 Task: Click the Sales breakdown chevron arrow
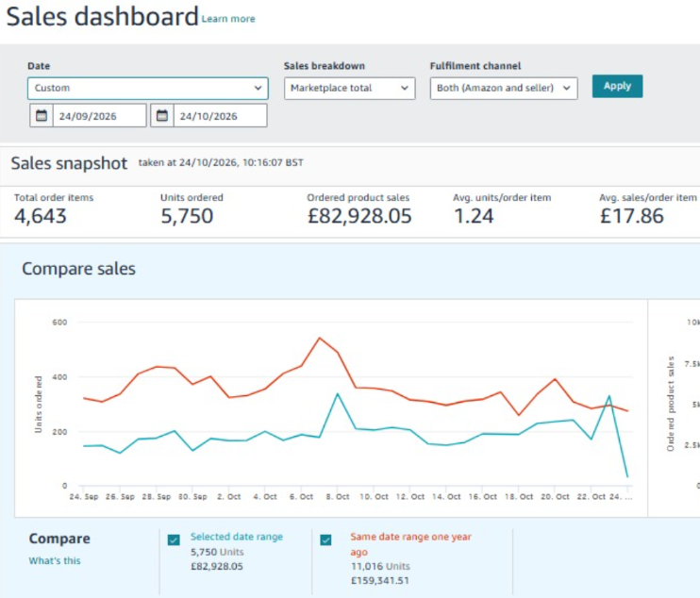[x=405, y=88]
